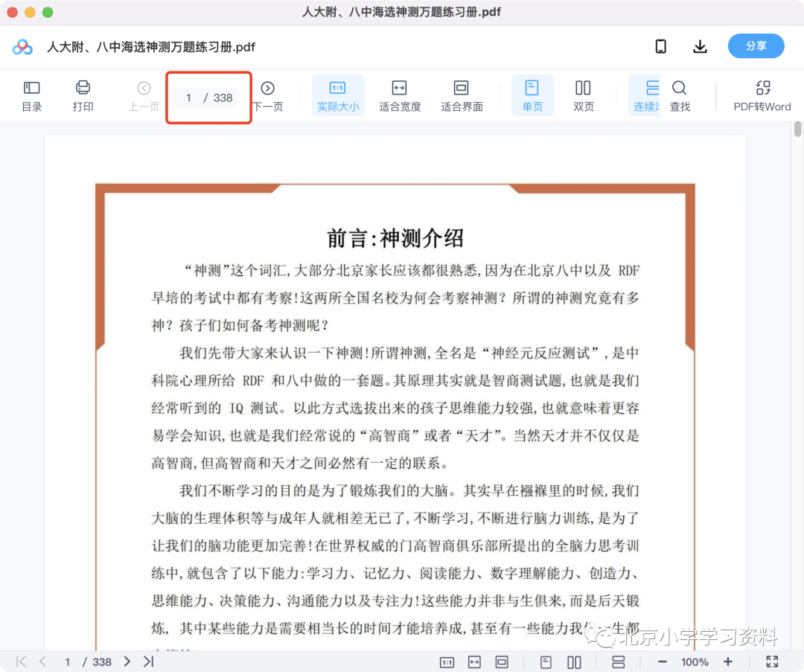Viewport: 804px width, 672px height.
Task: Click continuous scroll icon in bottom bar
Action: pyautogui.click(x=619, y=662)
